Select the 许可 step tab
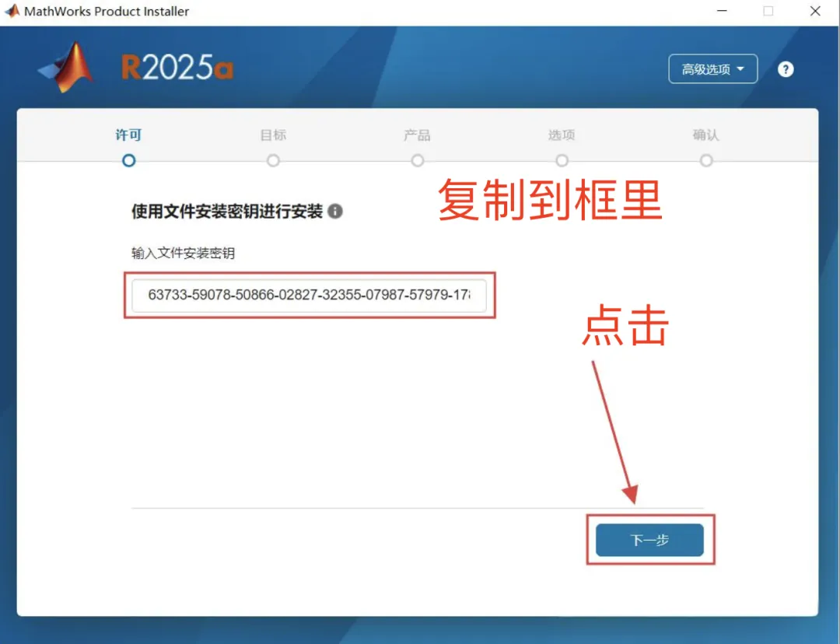This screenshot has height=644, width=840. click(128, 135)
